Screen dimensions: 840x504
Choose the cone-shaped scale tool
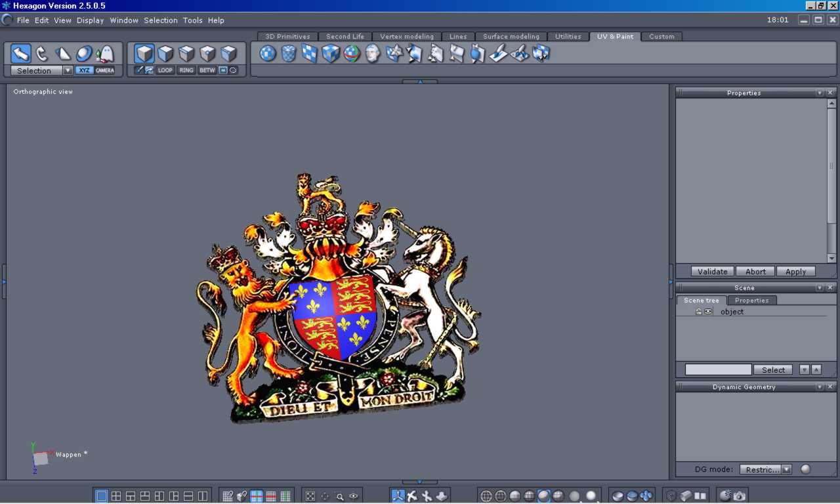[63, 54]
